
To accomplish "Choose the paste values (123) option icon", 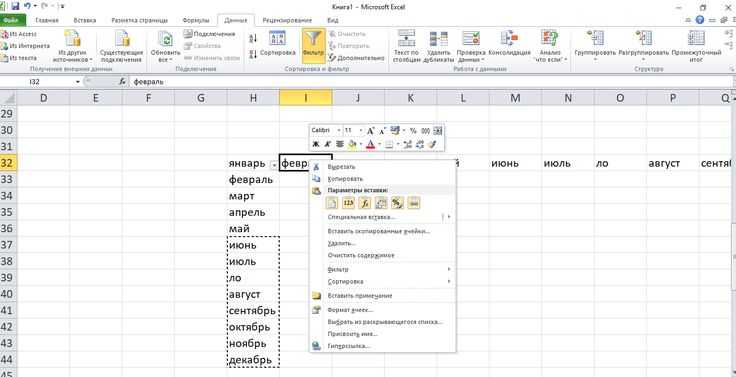I will [348, 203].
